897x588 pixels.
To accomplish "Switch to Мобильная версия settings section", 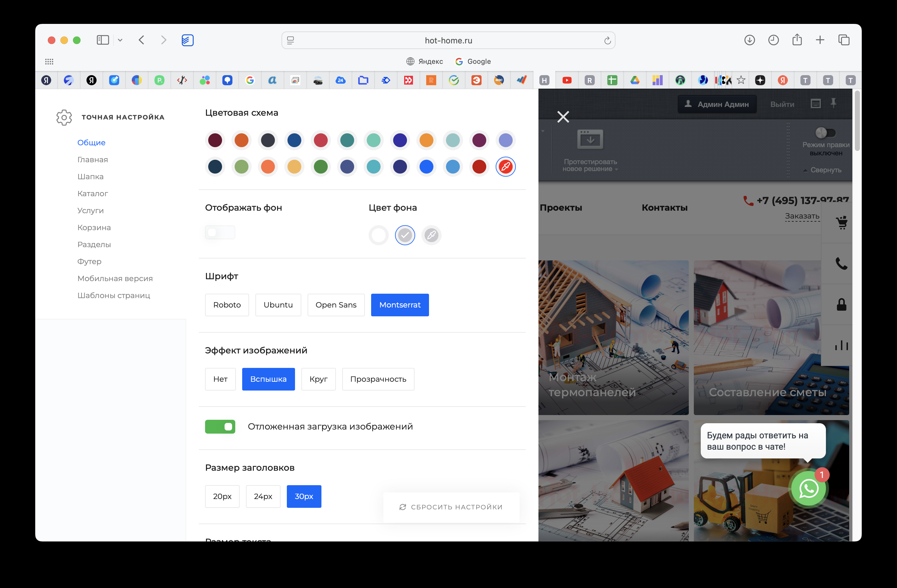I will (115, 278).
